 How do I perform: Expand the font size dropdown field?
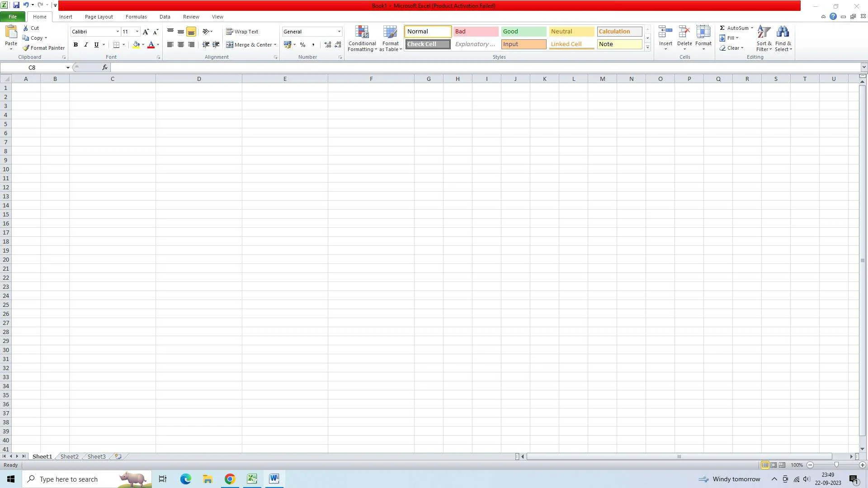click(x=137, y=32)
